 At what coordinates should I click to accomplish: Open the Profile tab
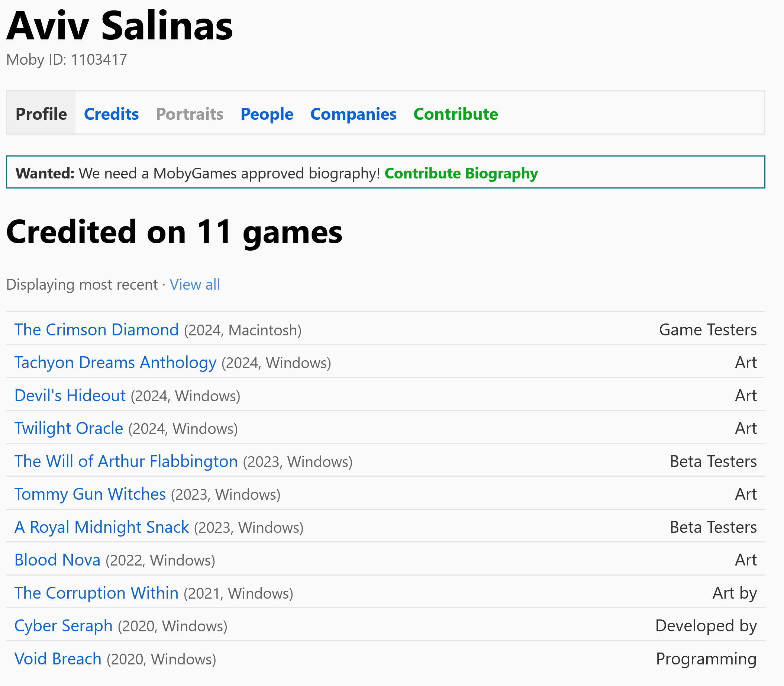pos(41,114)
